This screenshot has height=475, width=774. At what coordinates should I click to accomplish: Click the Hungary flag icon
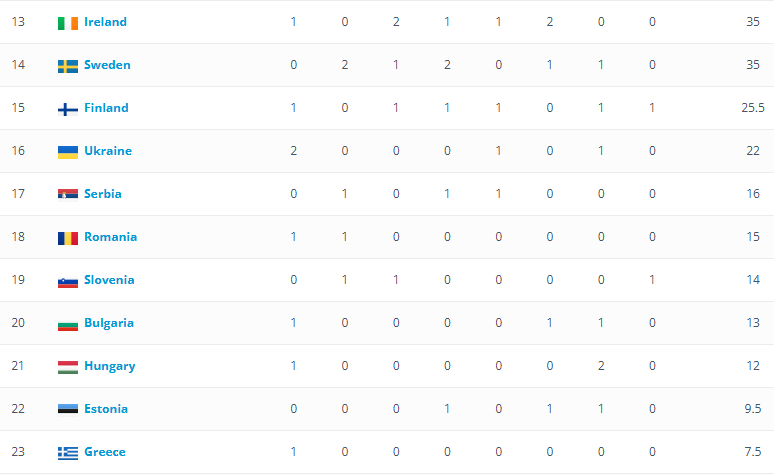click(68, 367)
